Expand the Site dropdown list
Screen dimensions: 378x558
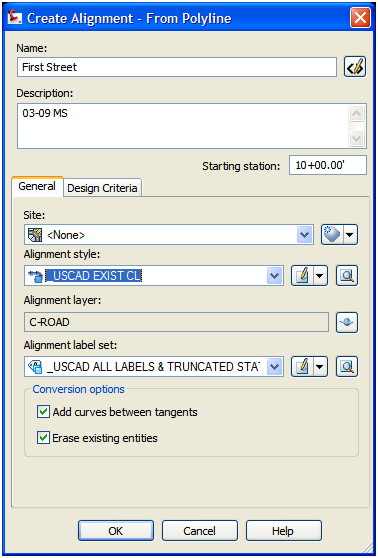(305, 235)
